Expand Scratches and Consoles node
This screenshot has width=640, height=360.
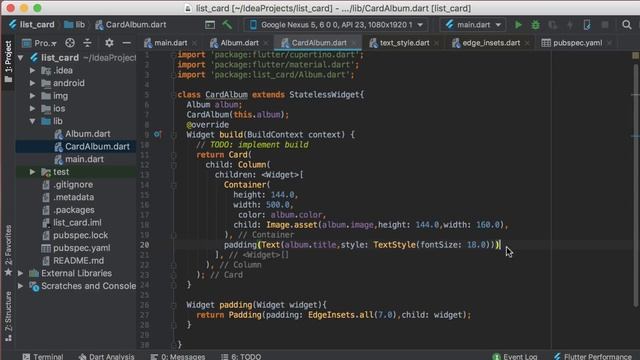[x=20, y=286]
